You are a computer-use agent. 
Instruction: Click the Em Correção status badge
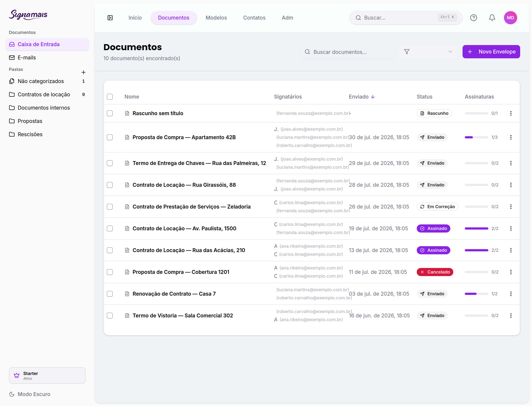coord(437,207)
